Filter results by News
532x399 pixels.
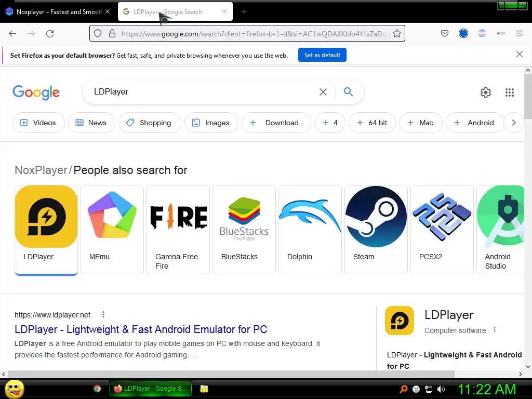(91, 123)
